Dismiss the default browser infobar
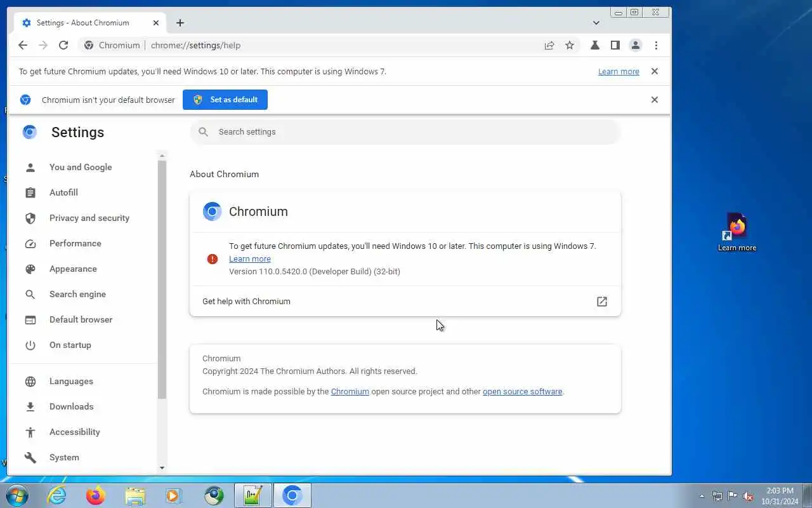 point(655,100)
